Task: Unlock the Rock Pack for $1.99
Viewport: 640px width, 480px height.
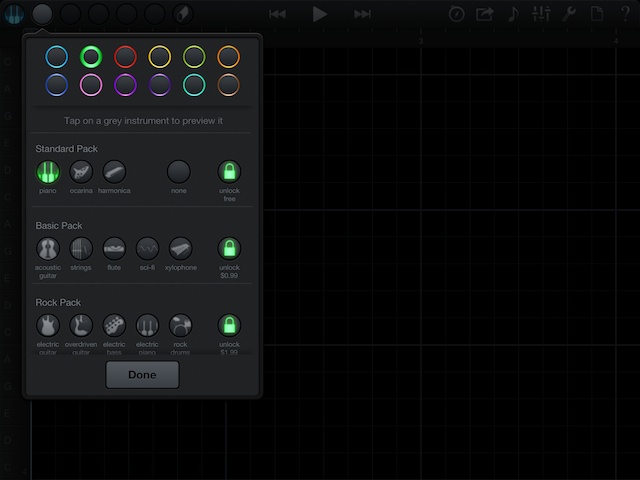Action: 229,325
